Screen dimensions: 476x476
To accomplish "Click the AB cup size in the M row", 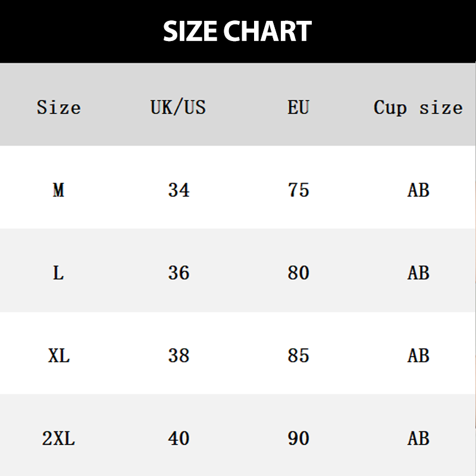I will 418,190.
